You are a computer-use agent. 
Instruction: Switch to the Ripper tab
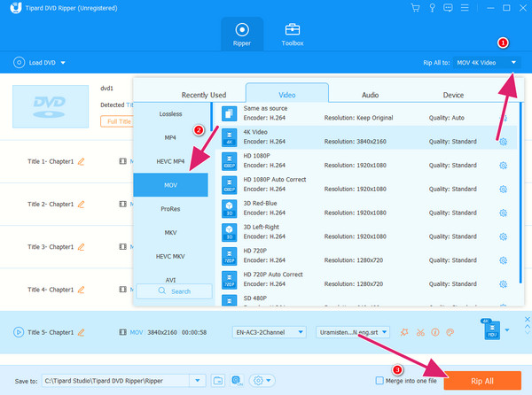(x=242, y=35)
